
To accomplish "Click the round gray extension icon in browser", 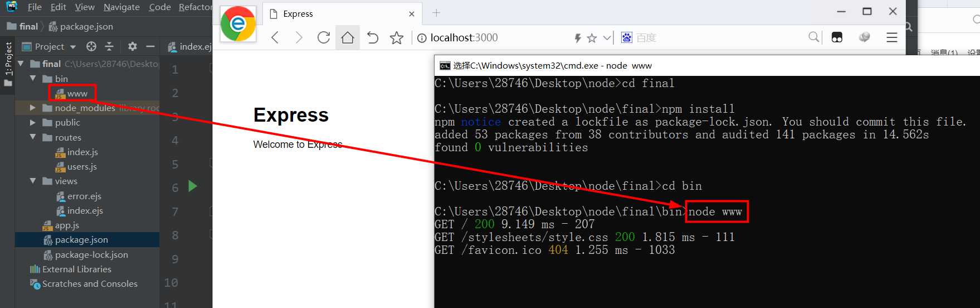I will (x=865, y=37).
